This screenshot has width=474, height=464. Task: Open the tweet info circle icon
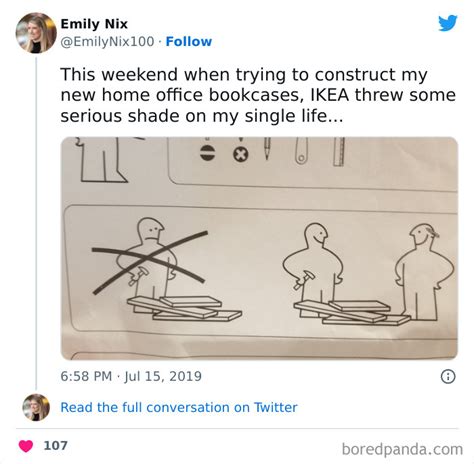(x=448, y=376)
